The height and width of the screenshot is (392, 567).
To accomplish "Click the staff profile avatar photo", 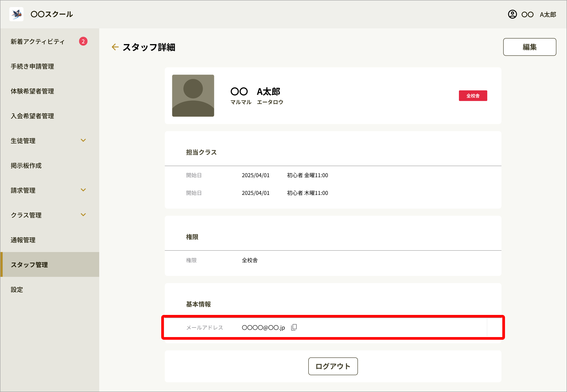I will click(x=193, y=95).
